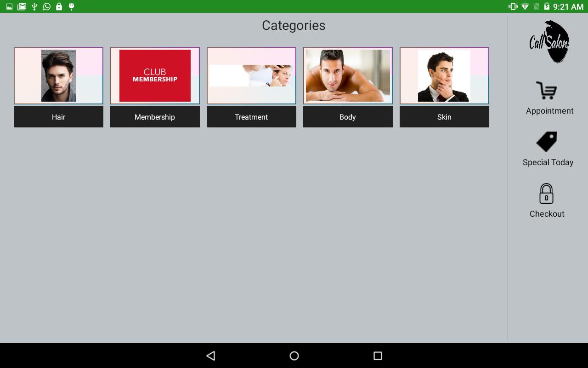
Task: Tap the clock showing 9:21 AM
Action: click(x=569, y=6)
